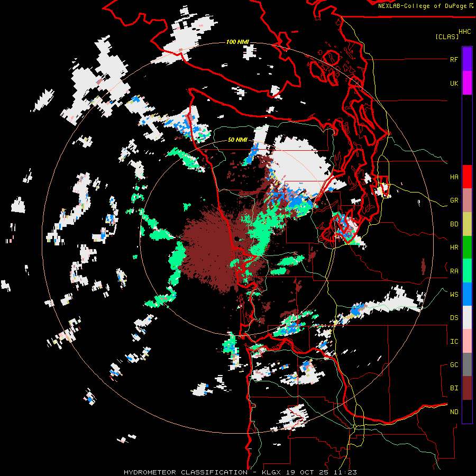Click the HA red legend swatch

click(467, 177)
